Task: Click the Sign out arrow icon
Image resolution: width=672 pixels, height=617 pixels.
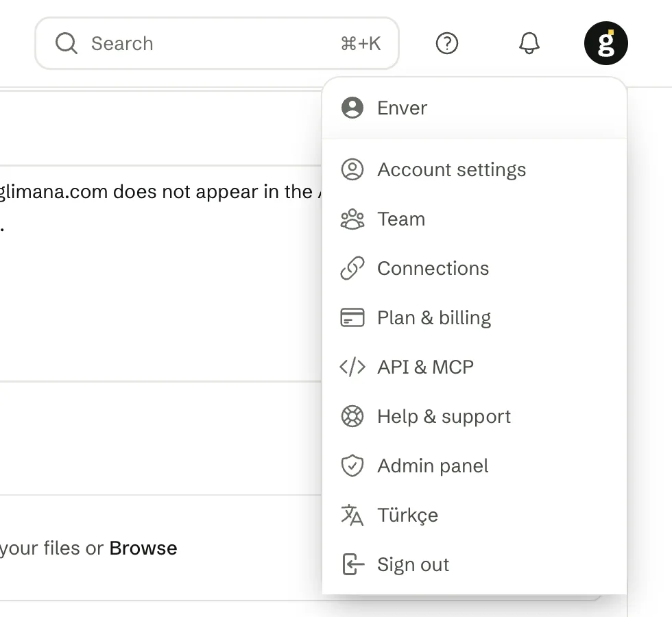Action: (x=353, y=564)
